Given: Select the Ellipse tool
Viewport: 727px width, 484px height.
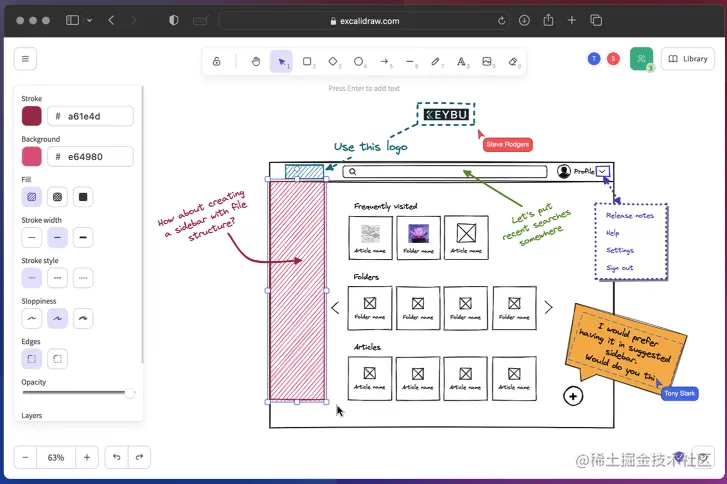Looking at the screenshot, I should (358, 62).
